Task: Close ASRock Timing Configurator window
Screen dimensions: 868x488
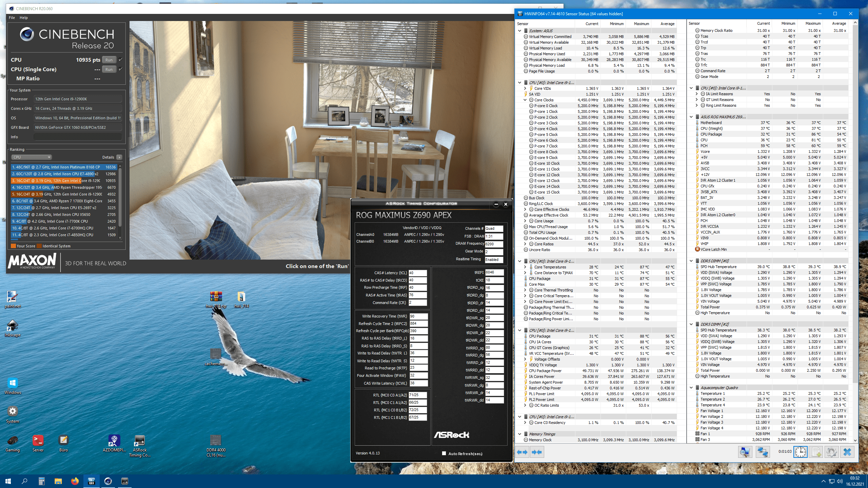Action: tap(506, 204)
